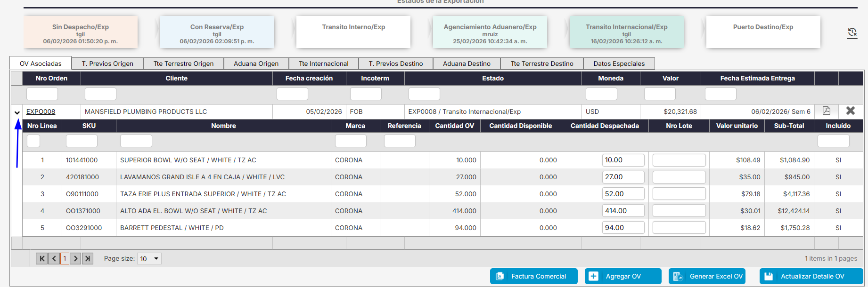Open the EXPO008 order link

click(41, 112)
